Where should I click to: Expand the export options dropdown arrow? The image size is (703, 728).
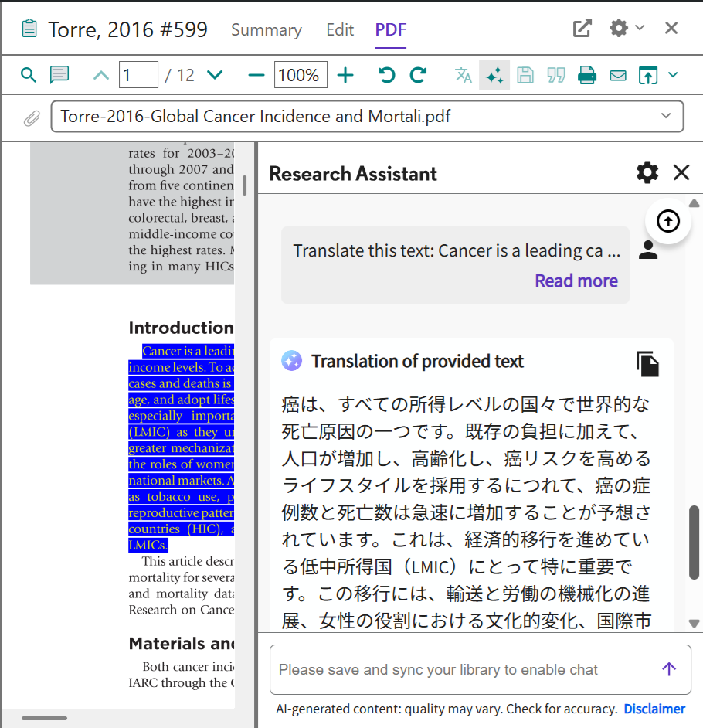pyautogui.click(x=673, y=75)
